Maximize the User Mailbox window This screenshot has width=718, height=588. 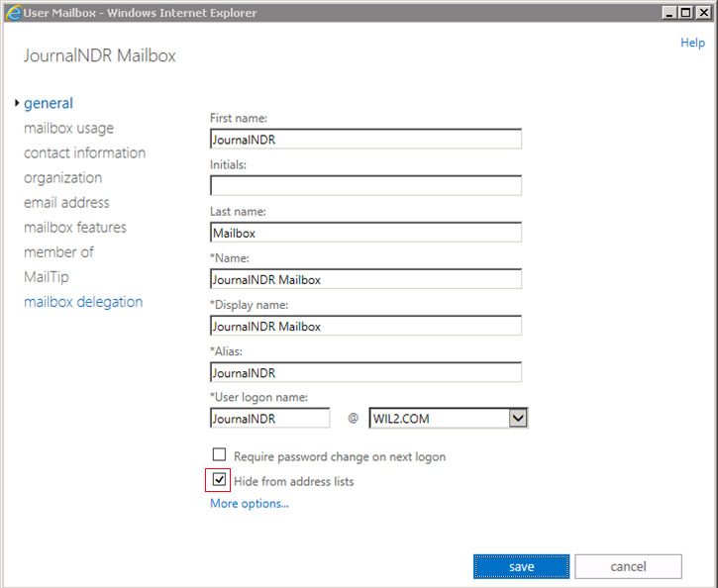tap(686, 13)
